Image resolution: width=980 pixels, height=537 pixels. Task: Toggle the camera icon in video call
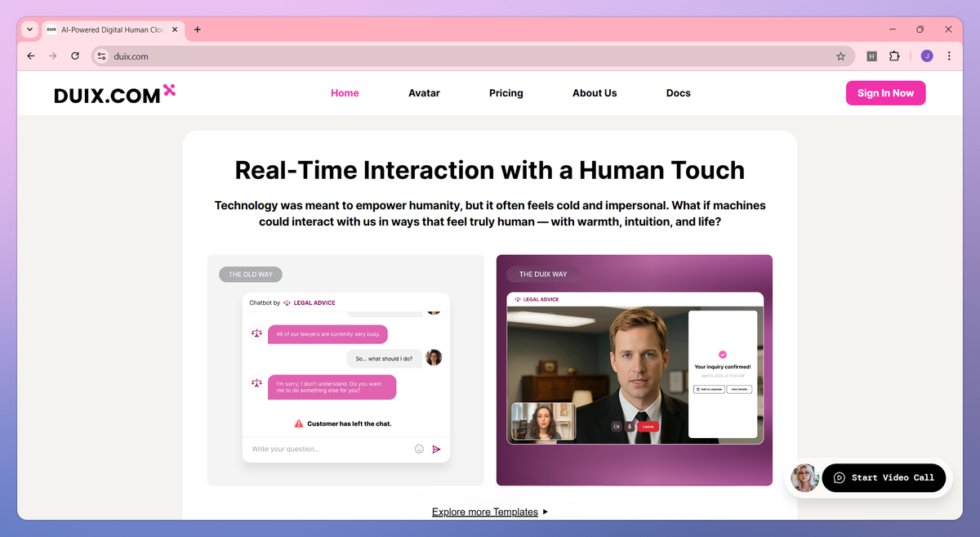coord(617,427)
